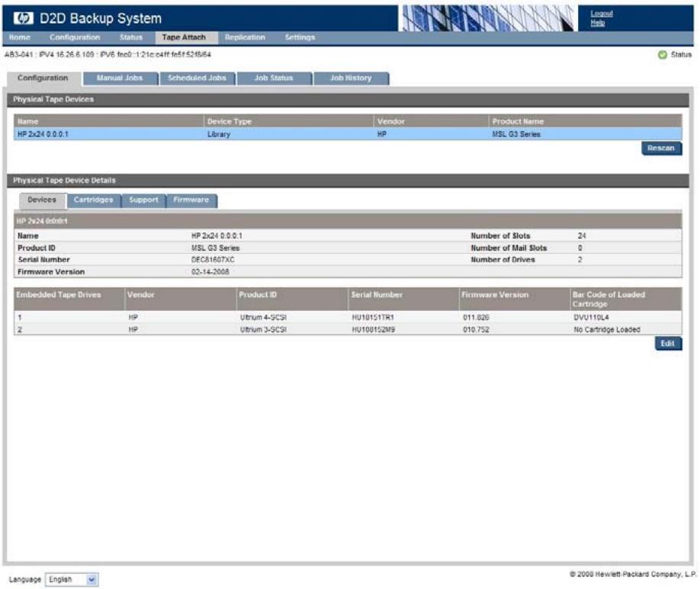Switch to the Scheduled Jobs tab
This screenshot has width=700, height=589.
pos(197,78)
